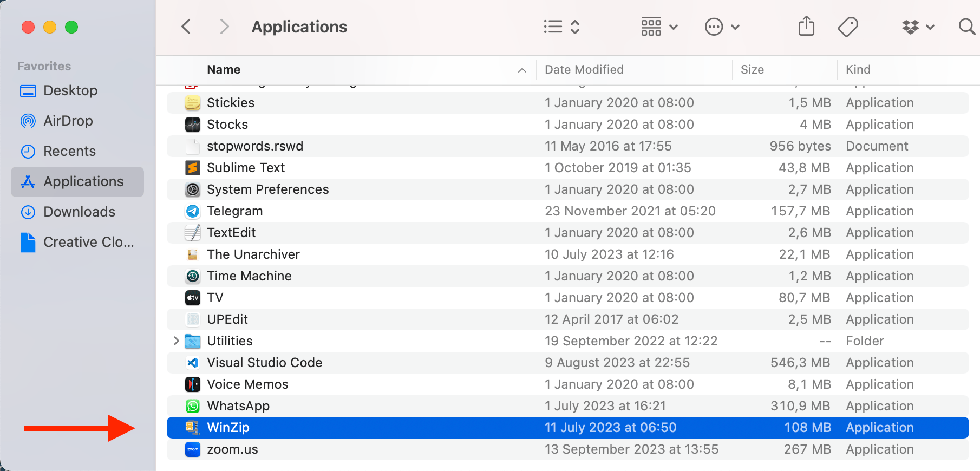The width and height of the screenshot is (980, 471).
Task: Click the 'zoom.us' file name
Action: click(x=232, y=449)
